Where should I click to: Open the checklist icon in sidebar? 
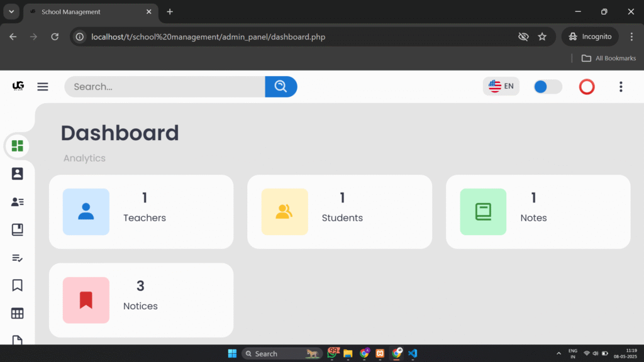tap(17, 258)
